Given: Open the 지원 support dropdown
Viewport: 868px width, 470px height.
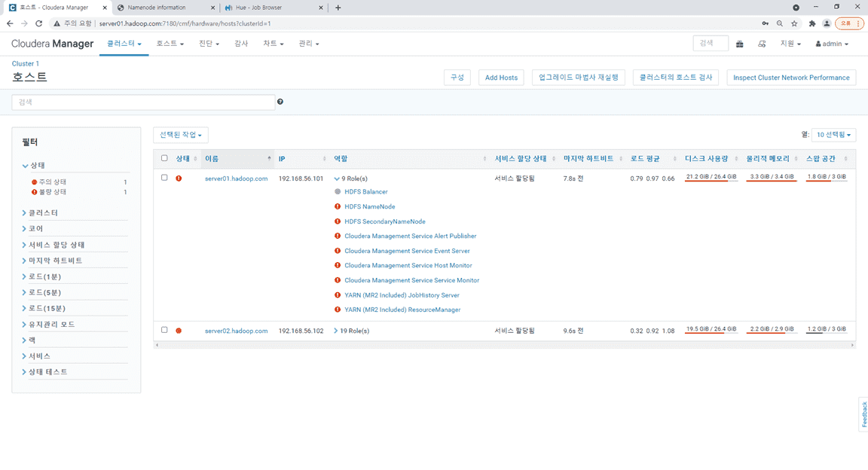Looking at the screenshot, I should pos(790,44).
